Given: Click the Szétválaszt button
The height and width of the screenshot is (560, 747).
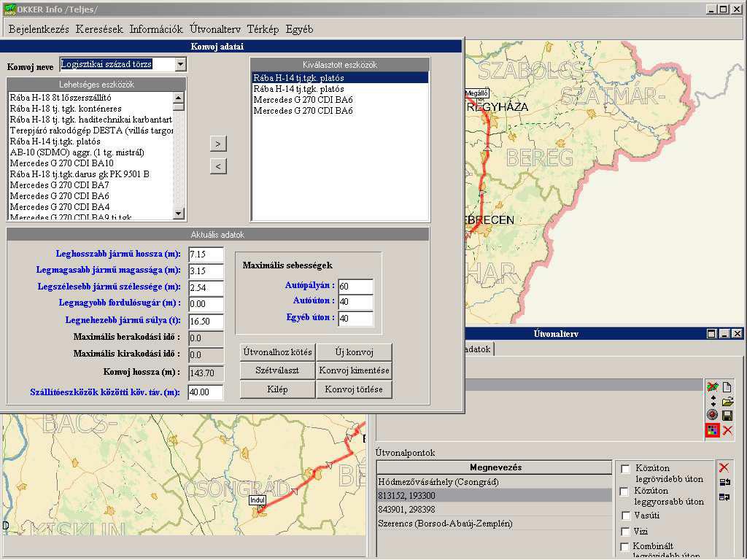Looking at the screenshot, I should [277, 370].
